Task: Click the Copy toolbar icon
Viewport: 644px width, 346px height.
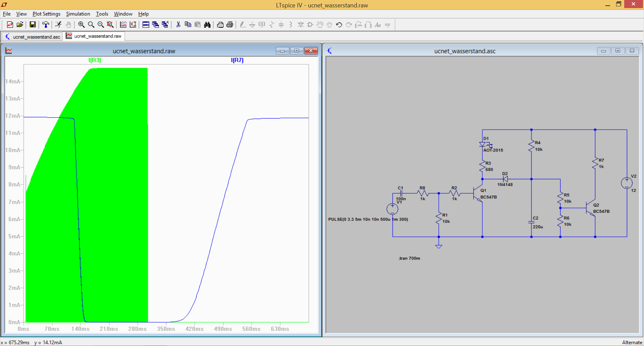Action: point(188,24)
